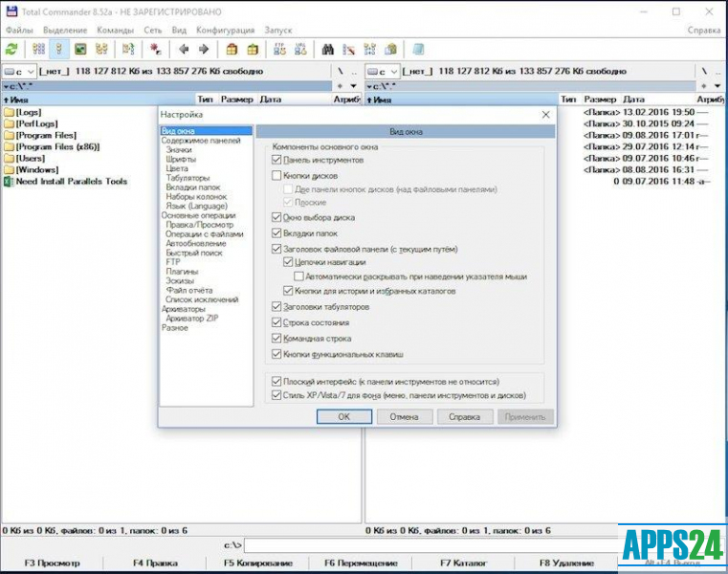
Task: Open right panel directory history arrow
Action: [717, 86]
